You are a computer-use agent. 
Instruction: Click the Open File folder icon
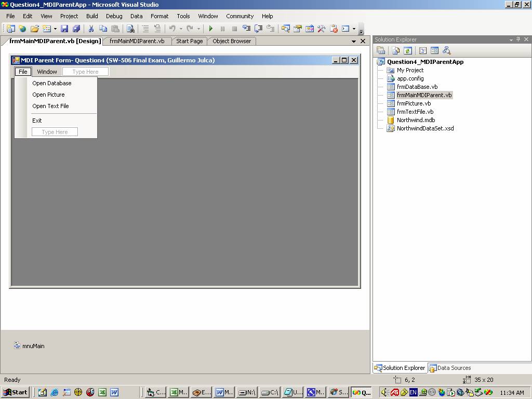[34, 29]
